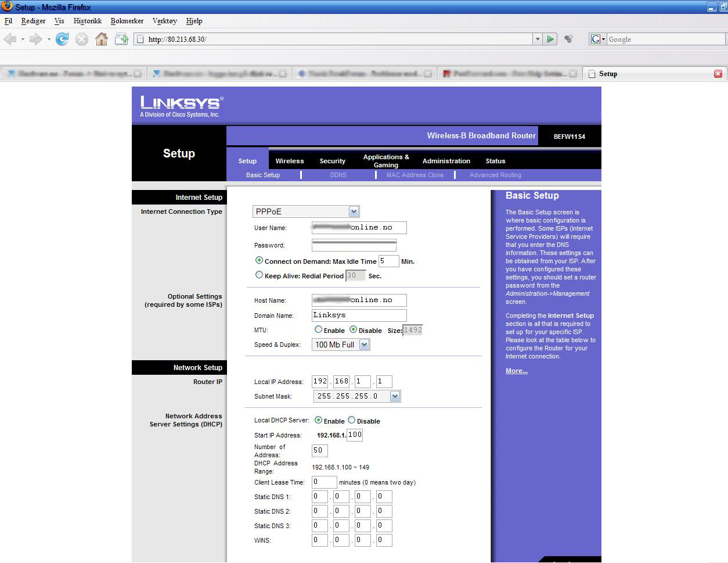Open the Administration tab

point(446,161)
